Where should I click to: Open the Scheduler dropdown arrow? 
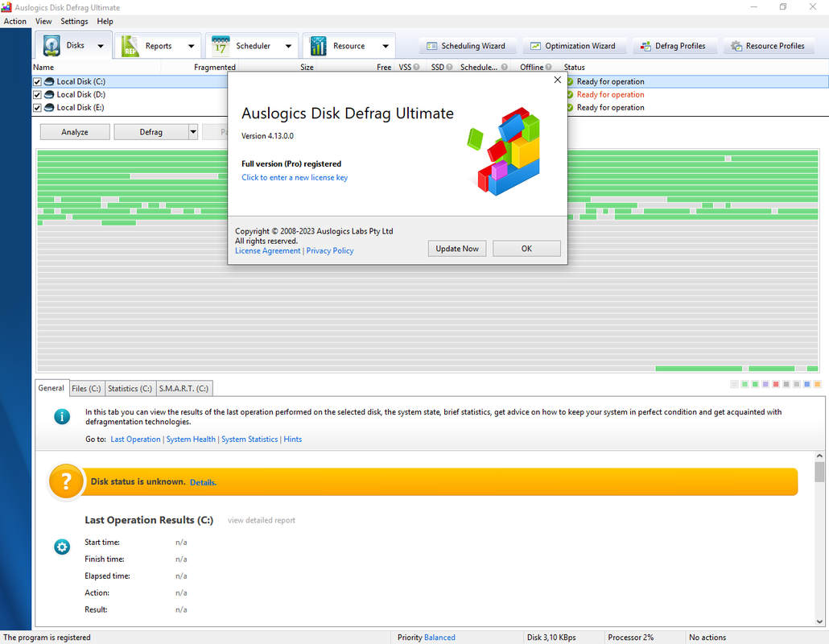[x=288, y=46]
